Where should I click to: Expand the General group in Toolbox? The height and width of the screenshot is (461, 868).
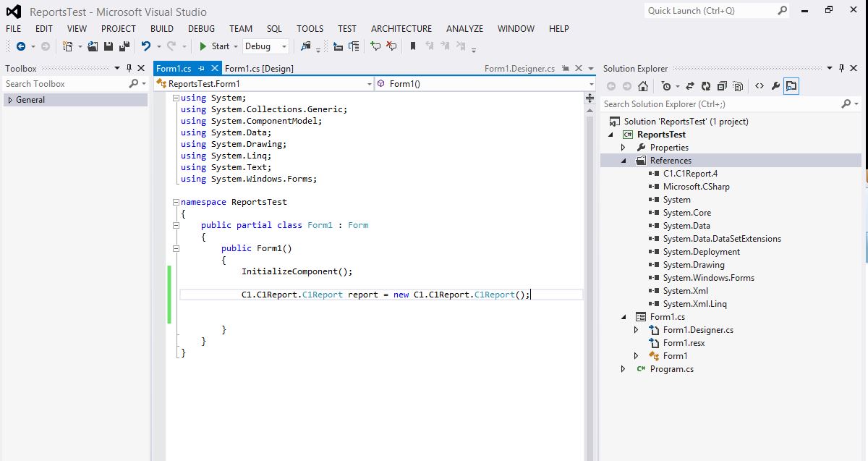click(10, 100)
